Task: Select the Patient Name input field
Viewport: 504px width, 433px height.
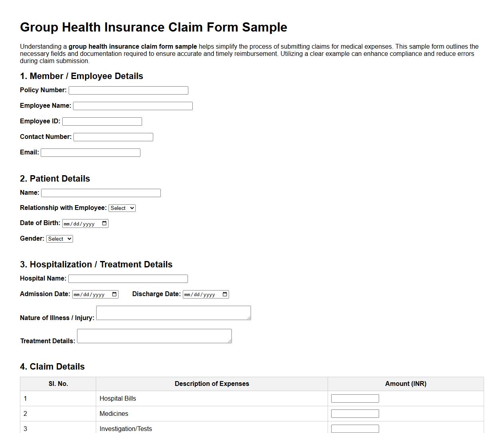Action: click(x=101, y=193)
